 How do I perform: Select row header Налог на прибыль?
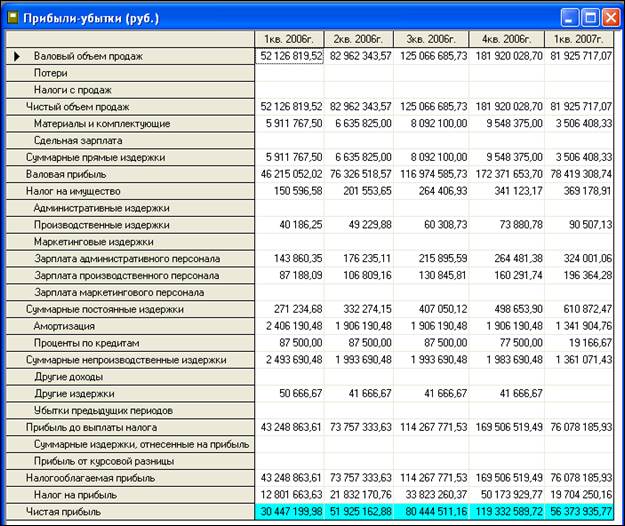130,495
